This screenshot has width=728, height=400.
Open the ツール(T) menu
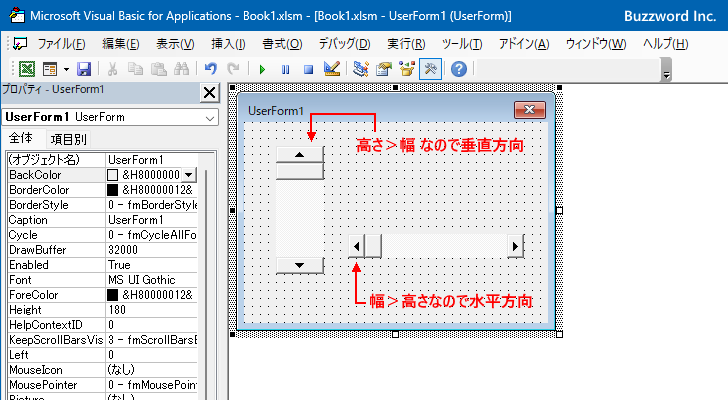[462, 44]
